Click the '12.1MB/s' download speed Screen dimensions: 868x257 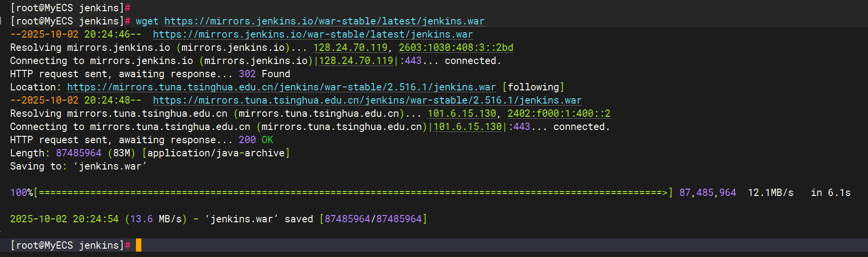pos(771,193)
